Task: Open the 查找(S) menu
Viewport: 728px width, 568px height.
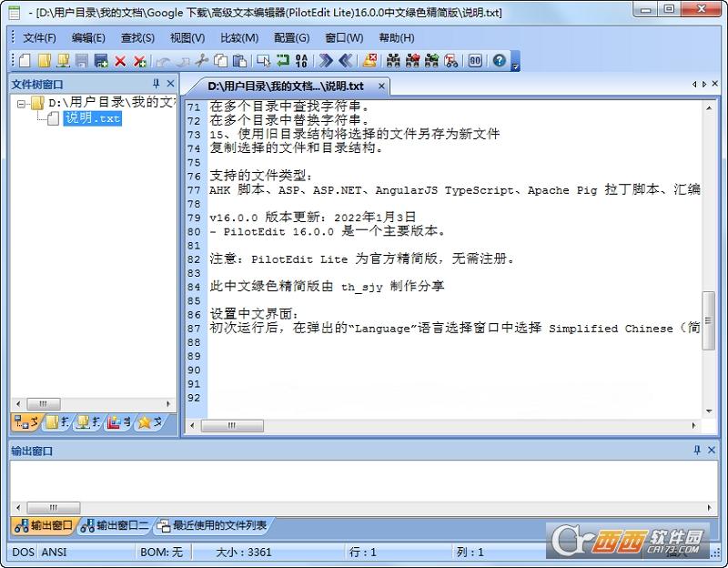Action: [137, 38]
